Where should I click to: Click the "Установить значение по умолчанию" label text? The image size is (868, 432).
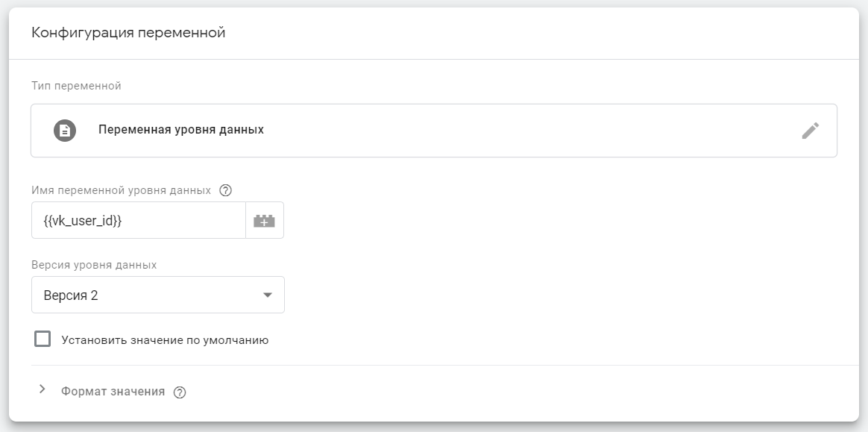coord(165,340)
